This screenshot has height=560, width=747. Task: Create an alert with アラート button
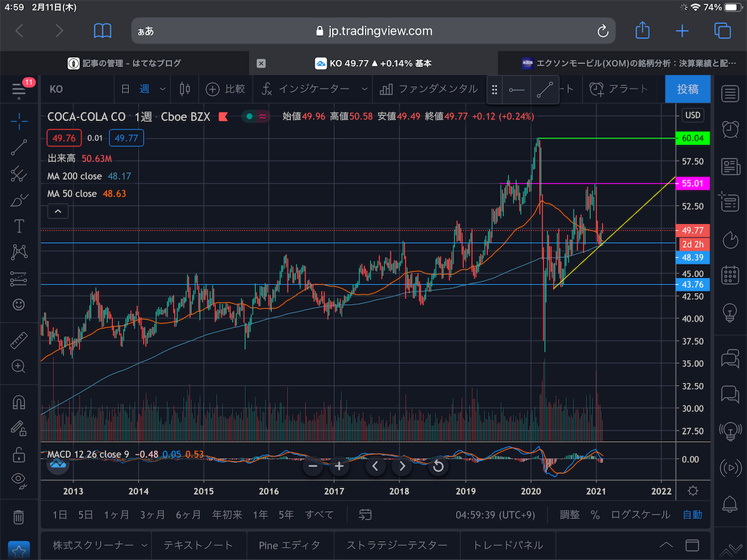tap(619, 89)
